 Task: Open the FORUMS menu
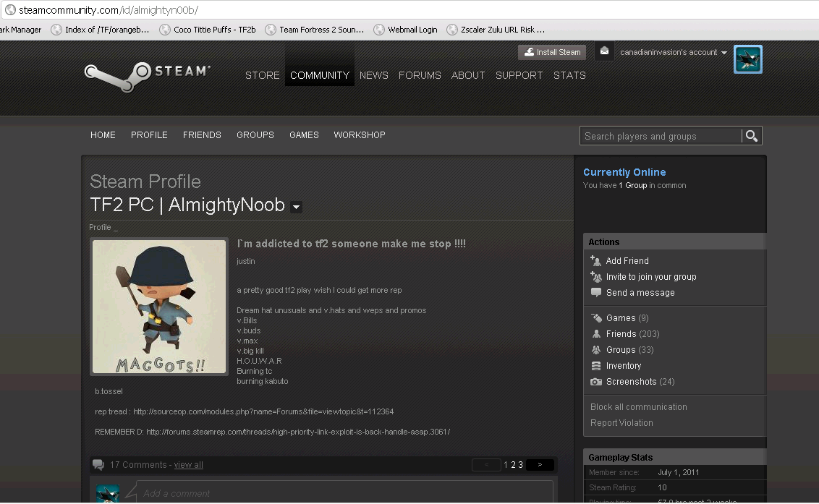[420, 75]
